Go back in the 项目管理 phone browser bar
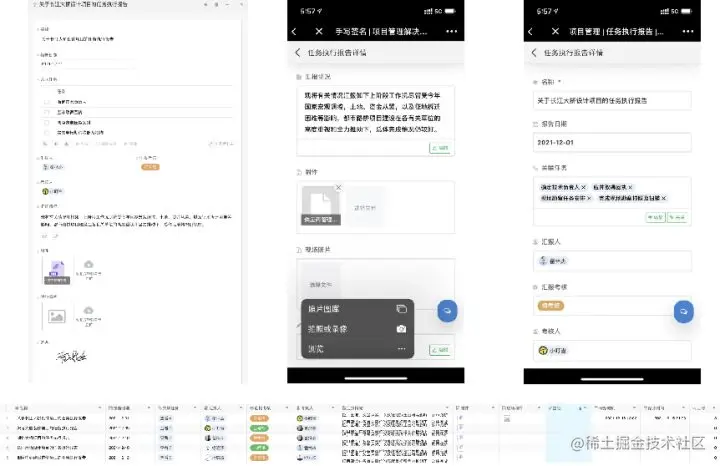Image resolution: width=720 pixels, height=466 pixels. pyautogui.click(x=531, y=31)
